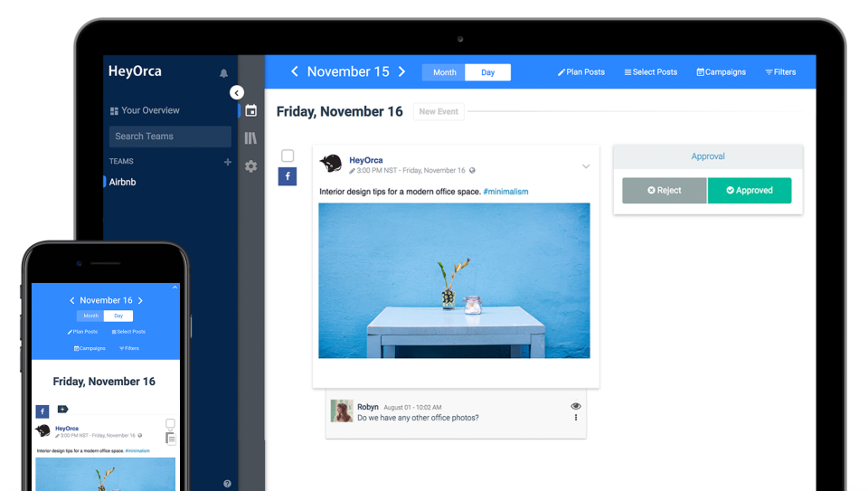The width and height of the screenshot is (868, 491).
Task: Tick the post selection checkbox on tablet
Action: pyautogui.click(x=288, y=156)
